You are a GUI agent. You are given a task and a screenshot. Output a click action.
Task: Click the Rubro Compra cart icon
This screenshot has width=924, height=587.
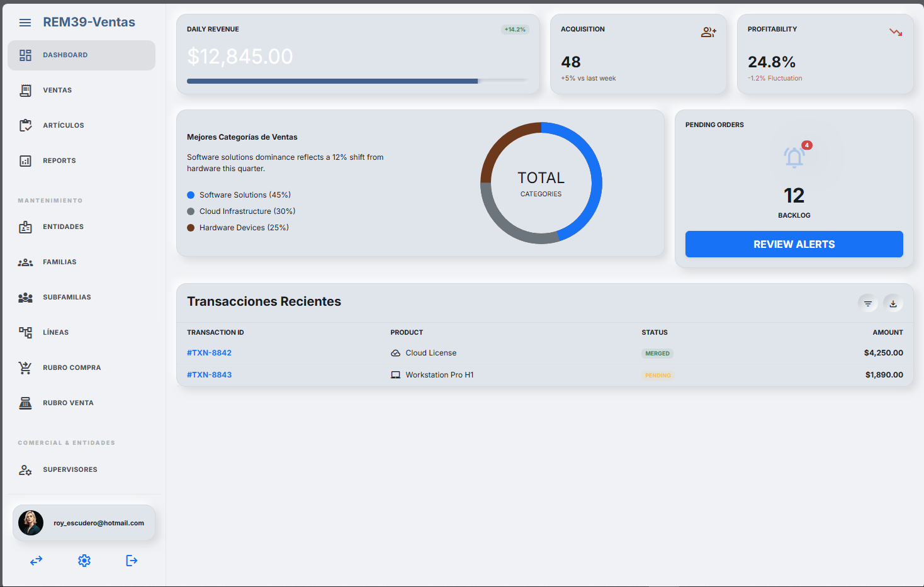(x=25, y=368)
